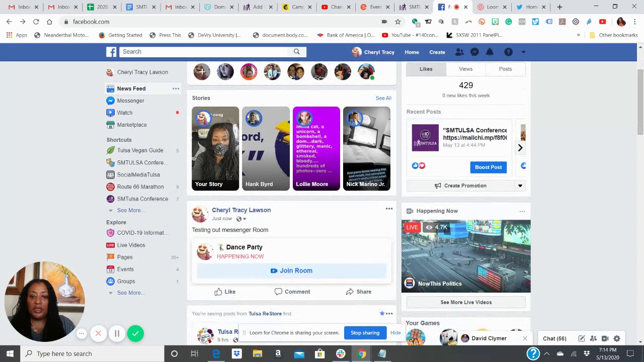Expand Create Promotion dropdown arrow
This screenshot has height=362, width=644.
(520, 186)
